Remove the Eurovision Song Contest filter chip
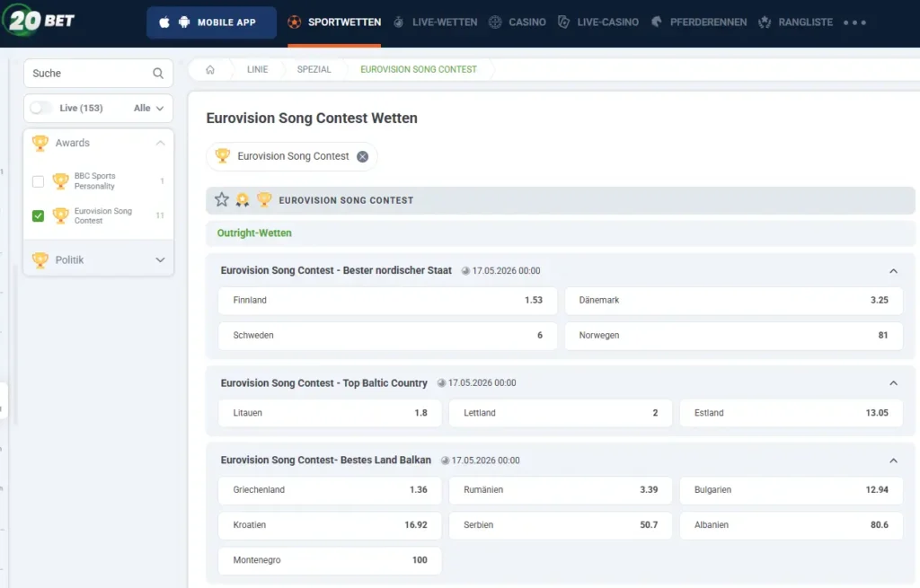This screenshot has width=920, height=588. pos(363,156)
